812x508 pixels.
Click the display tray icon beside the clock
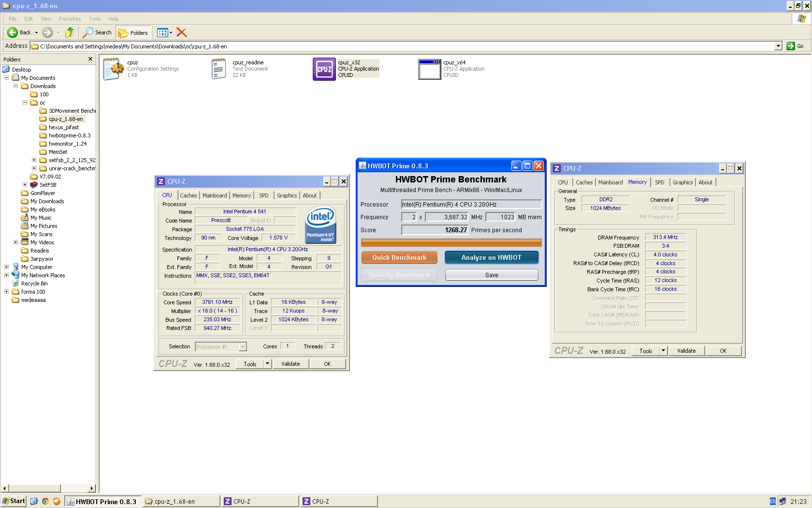click(x=783, y=501)
